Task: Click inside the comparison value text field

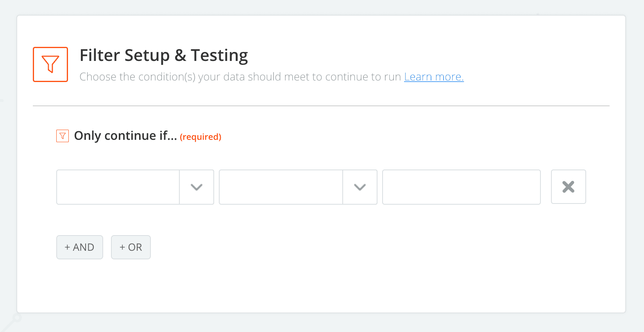Action: 461,187
